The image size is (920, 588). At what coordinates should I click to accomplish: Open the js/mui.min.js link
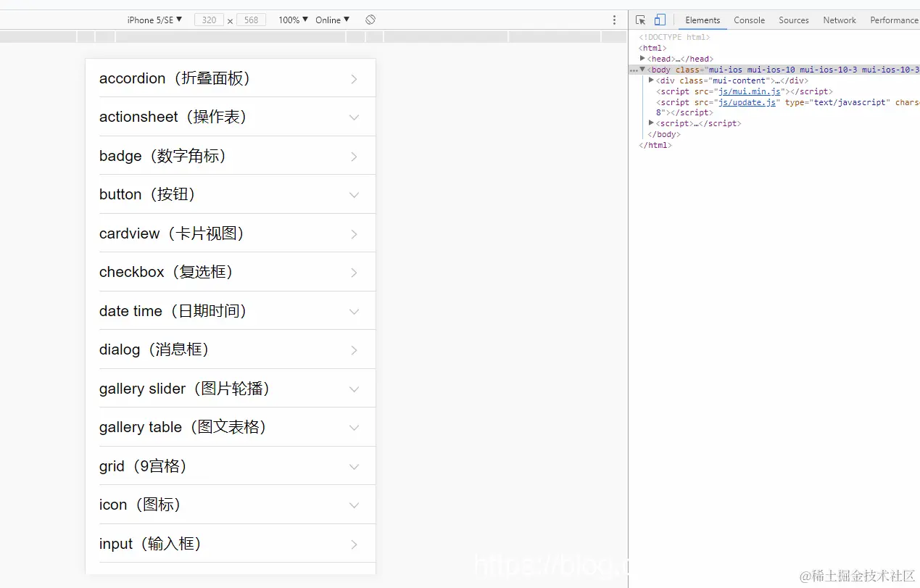tap(750, 91)
